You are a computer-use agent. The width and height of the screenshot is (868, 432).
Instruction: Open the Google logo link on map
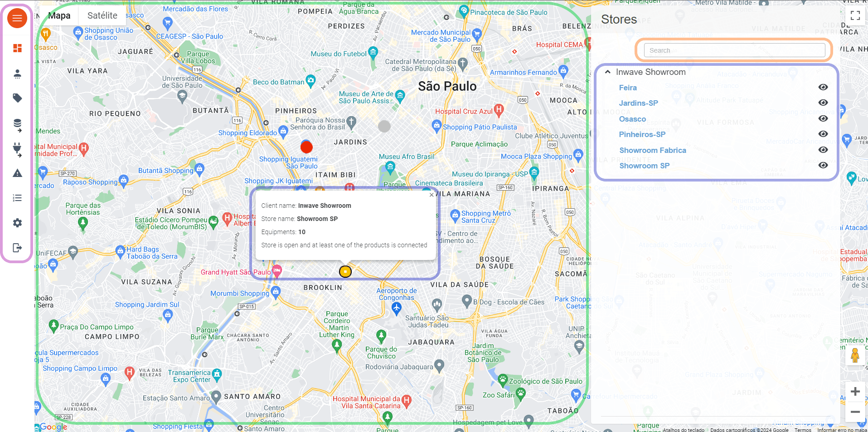pyautogui.click(x=53, y=427)
